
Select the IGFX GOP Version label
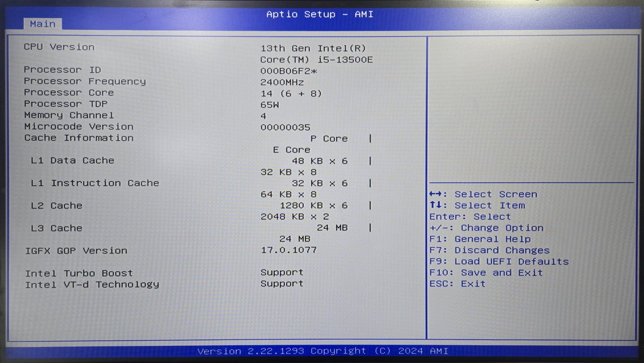pyautogui.click(x=76, y=251)
